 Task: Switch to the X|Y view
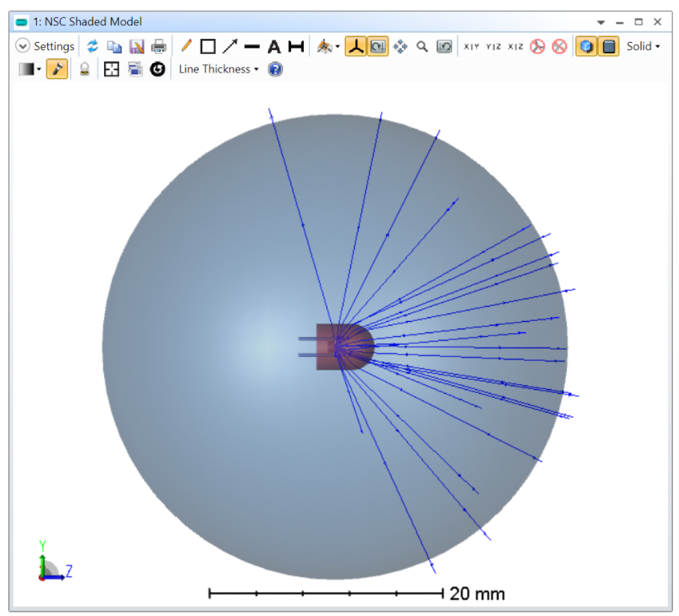coord(471,46)
